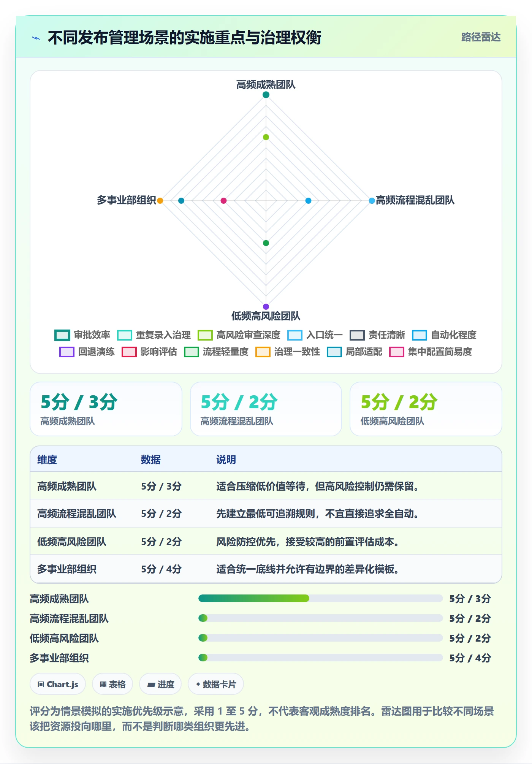Hide the 集中配置简易度 dataset in legend

click(x=431, y=352)
